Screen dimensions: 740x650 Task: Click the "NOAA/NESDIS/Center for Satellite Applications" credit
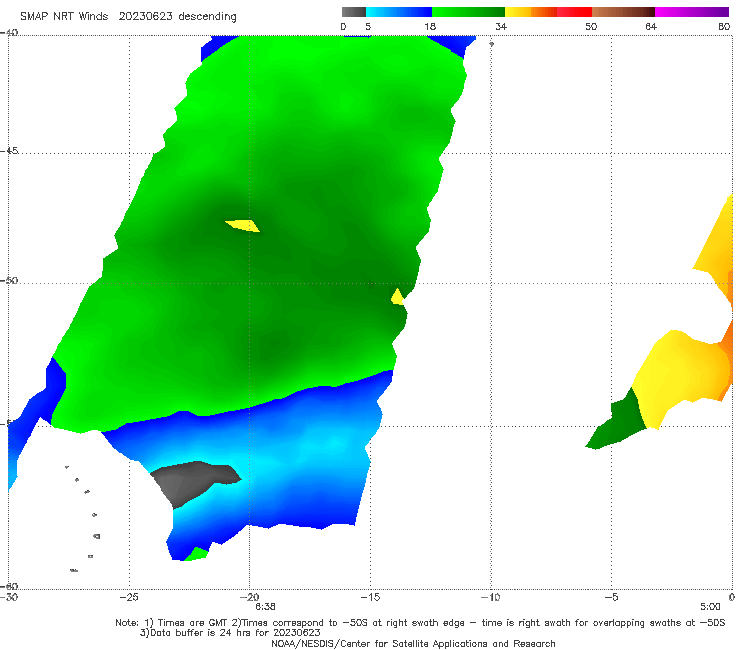[413, 643]
